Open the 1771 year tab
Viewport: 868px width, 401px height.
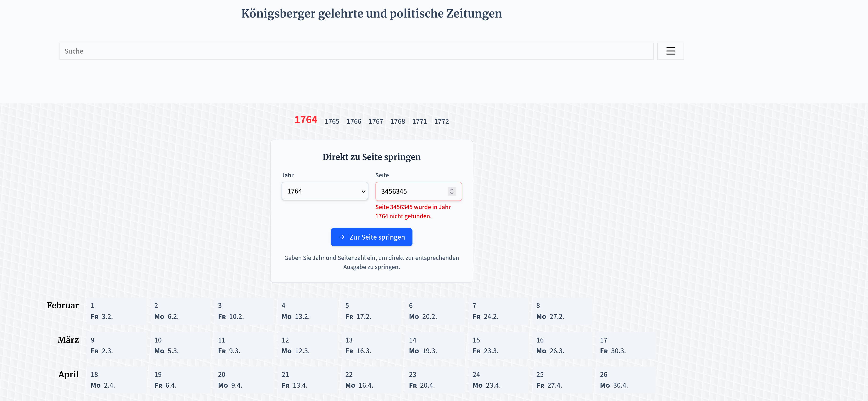click(419, 122)
